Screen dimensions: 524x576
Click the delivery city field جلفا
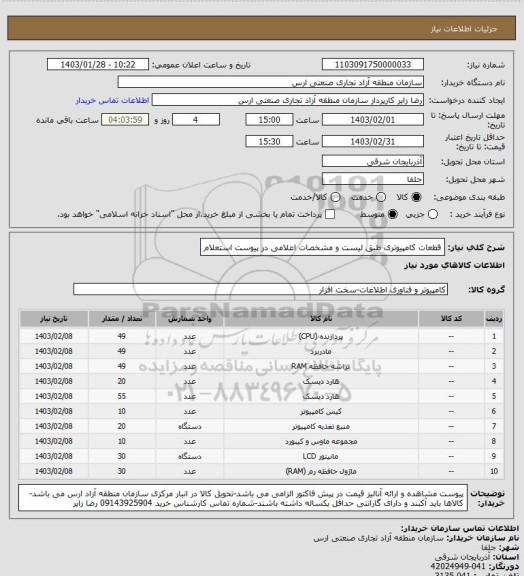coord(373,179)
